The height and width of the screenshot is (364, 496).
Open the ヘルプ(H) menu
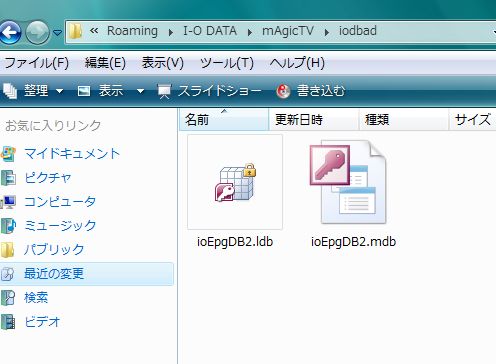pos(297,63)
